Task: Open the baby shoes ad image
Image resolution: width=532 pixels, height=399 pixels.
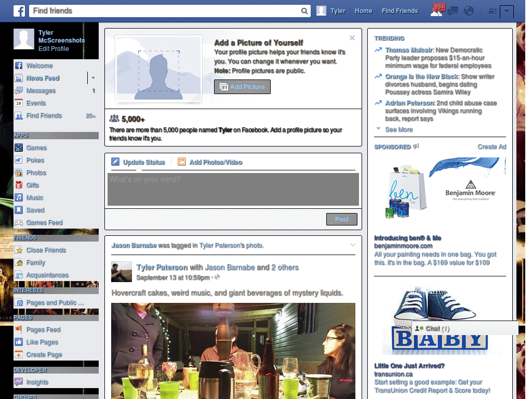Action: (x=440, y=320)
